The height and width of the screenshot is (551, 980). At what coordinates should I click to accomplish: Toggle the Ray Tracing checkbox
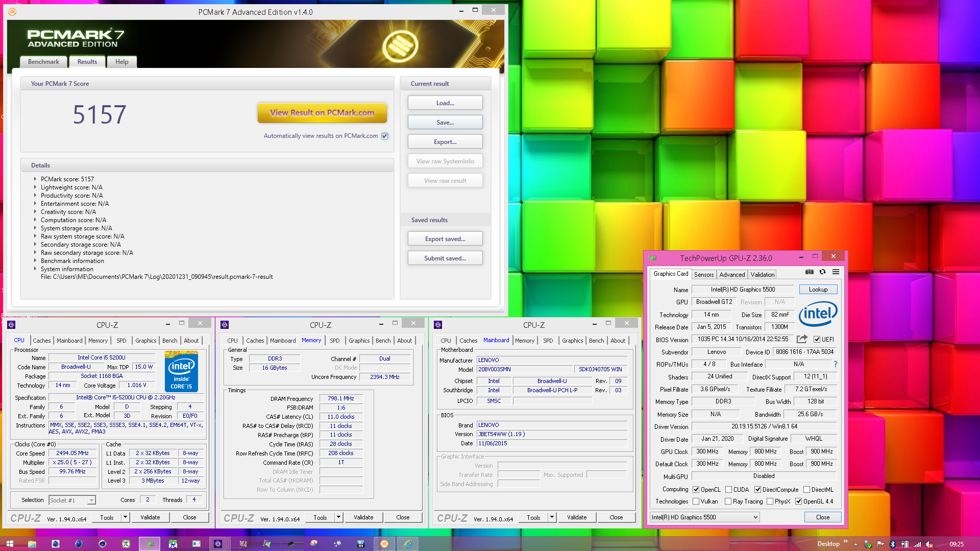tap(728, 501)
